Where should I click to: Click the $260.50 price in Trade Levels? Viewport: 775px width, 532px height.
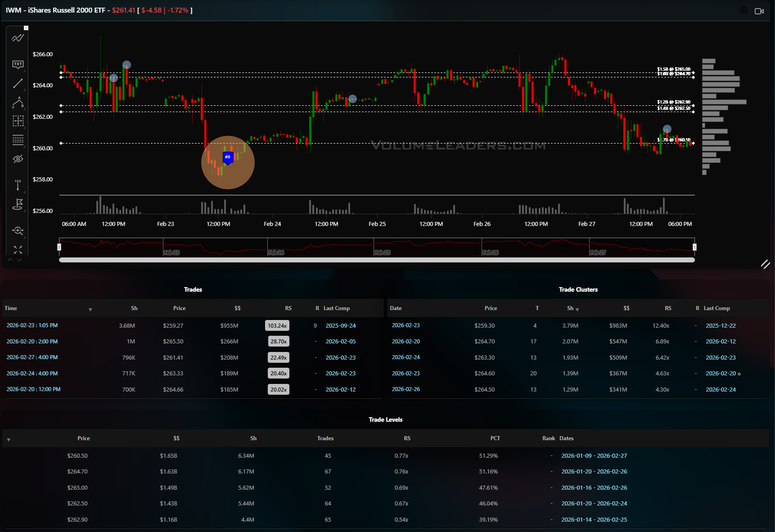77,456
